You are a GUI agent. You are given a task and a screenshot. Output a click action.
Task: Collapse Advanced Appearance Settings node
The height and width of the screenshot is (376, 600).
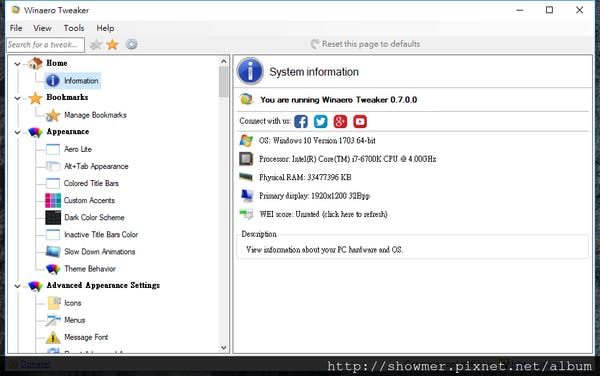tap(17, 286)
